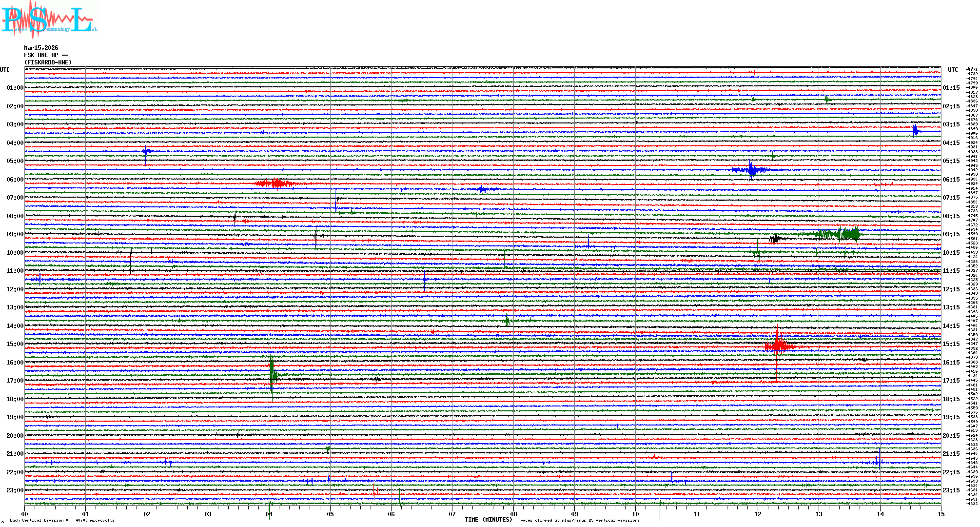Click the large red event on 15:00 trace
Screen dimensions: 980x527
tap(778, 346)
